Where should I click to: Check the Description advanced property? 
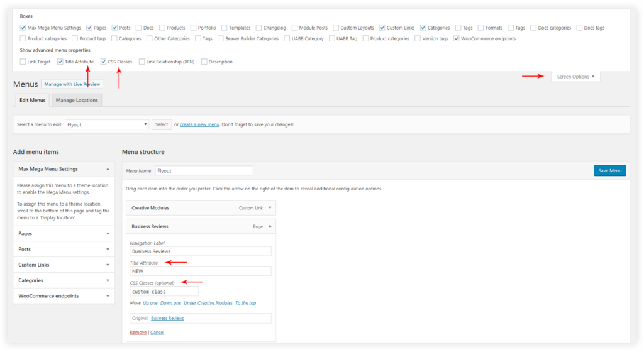click(x=204, y=62)
